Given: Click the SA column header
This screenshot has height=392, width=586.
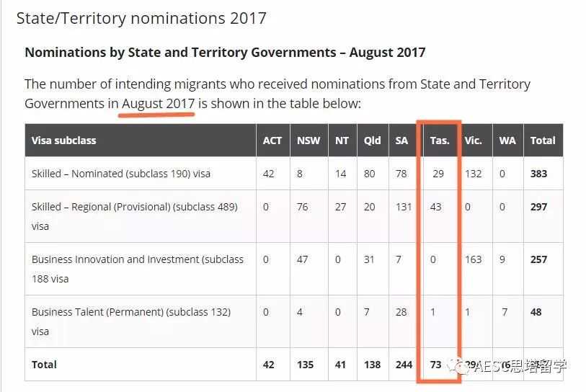Looking at the screenshot, I should pos(401,141).
